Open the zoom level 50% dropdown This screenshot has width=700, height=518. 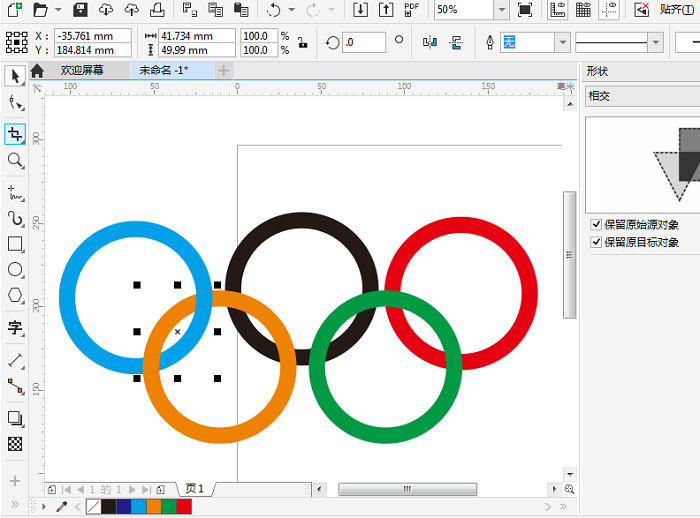tap(501, 10)
